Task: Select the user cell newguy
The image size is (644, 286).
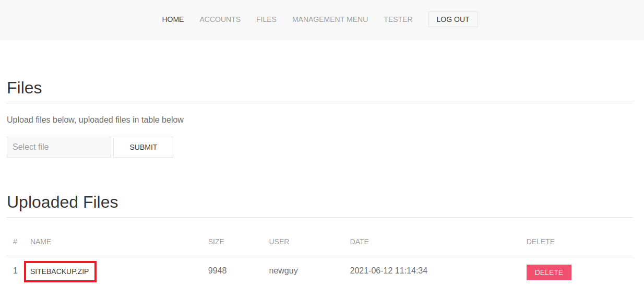Action: click(x=283, y=271)
